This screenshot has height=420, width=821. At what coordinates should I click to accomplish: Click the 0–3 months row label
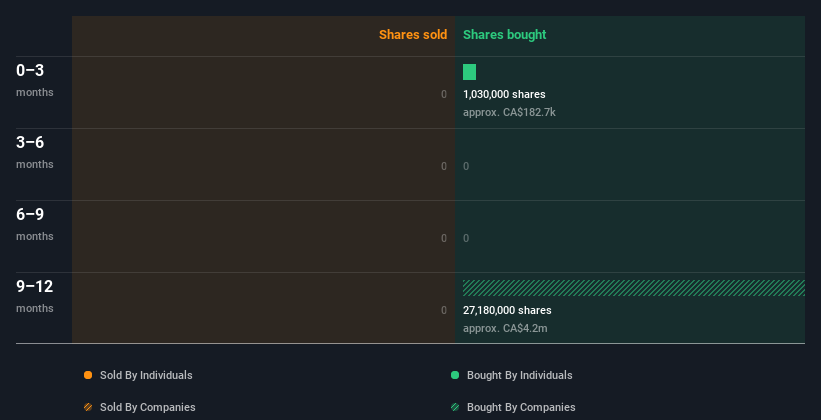coord(35,80)
